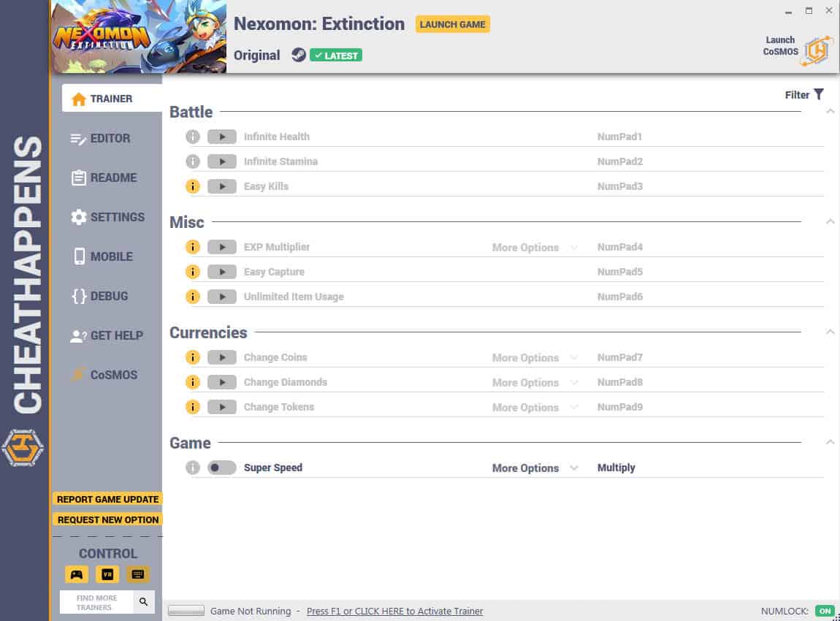Select VR control icon
840x621 pixels.
107,574
